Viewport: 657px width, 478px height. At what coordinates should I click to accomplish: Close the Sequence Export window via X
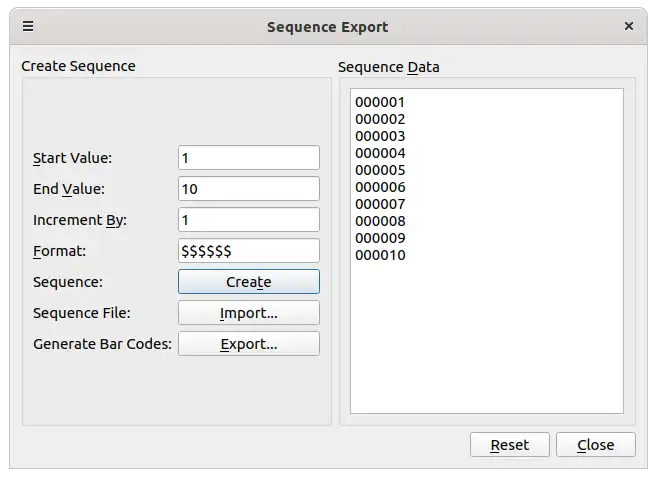click(x=628, y=27)
